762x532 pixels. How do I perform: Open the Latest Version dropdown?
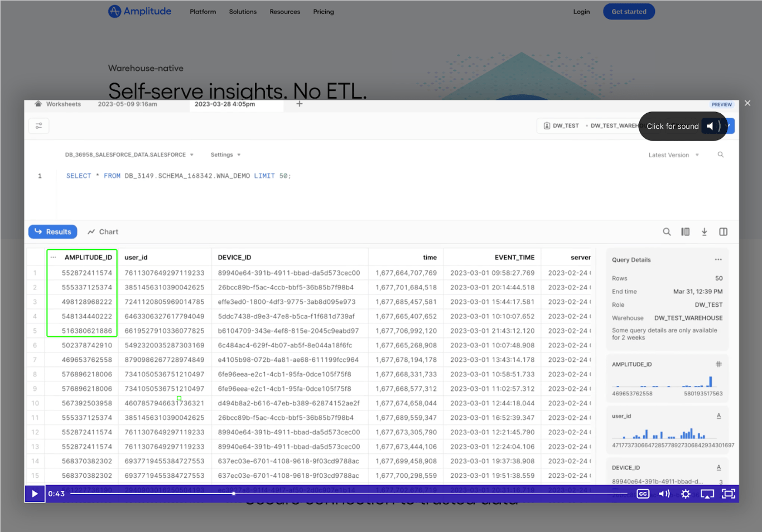(x=673, y=155)
